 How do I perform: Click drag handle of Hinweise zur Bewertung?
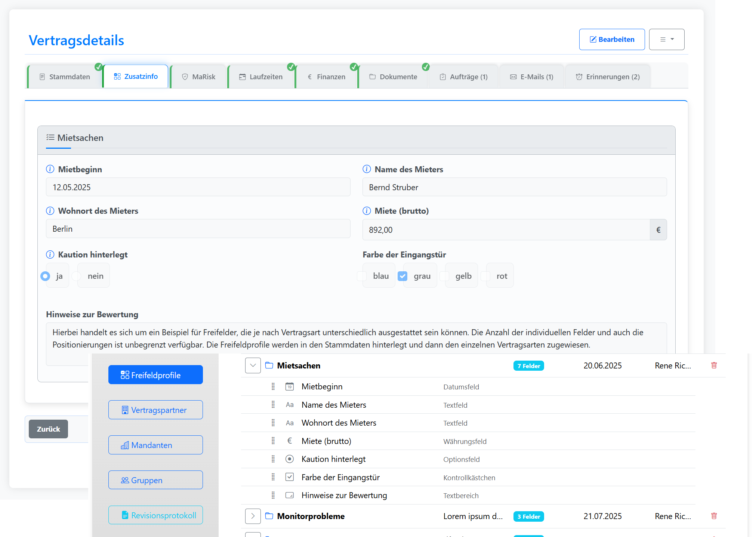click(273, 496)
